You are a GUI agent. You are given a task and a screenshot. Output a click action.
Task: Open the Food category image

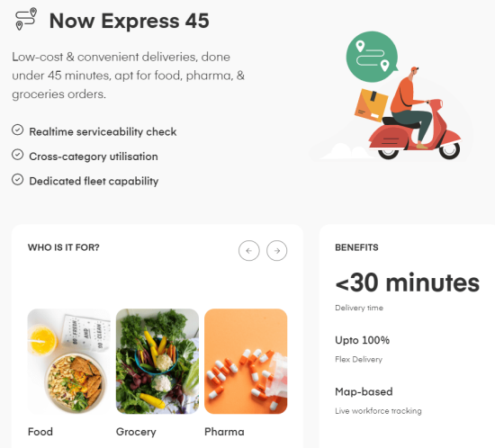click(68, 362)
